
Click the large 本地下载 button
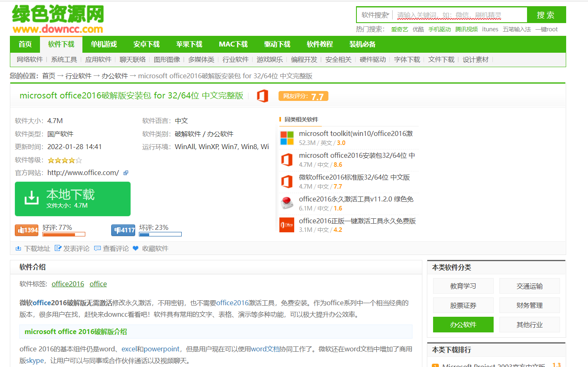click(x=73, y=199)
